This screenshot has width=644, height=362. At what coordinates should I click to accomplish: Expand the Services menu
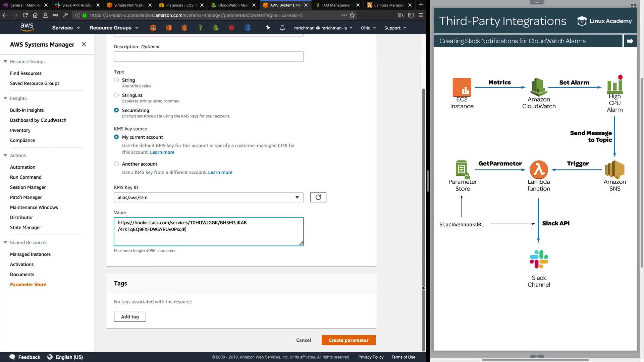pyautogui.click(x=66, y=28)
